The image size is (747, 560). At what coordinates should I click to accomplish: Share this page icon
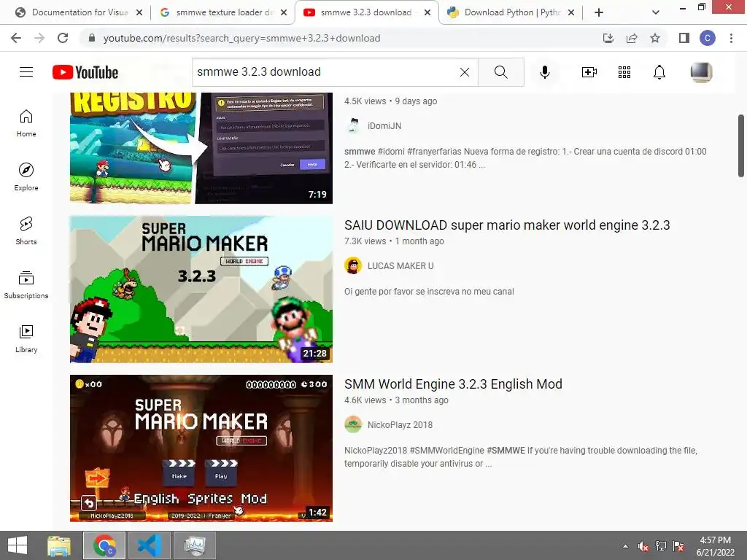[x=632, y=38]
